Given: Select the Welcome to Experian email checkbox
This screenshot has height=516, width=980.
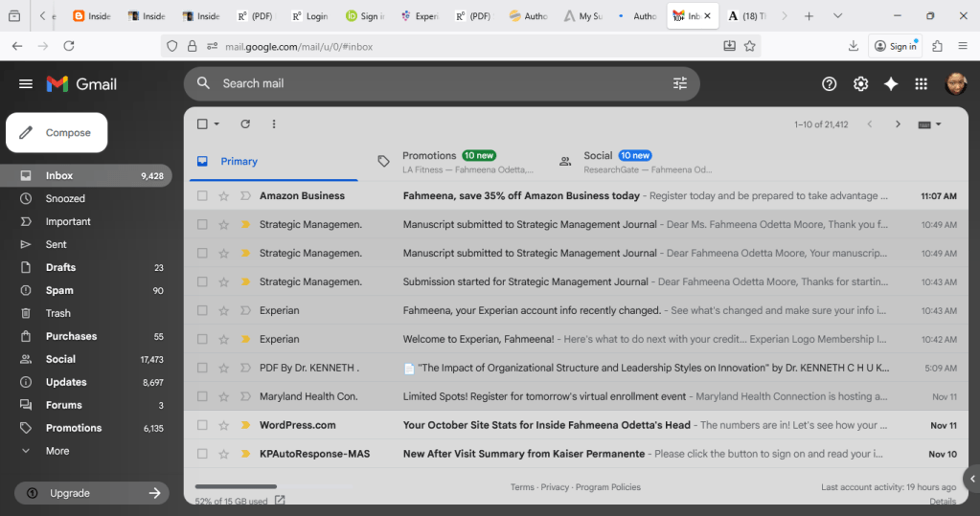Looking at the screenshot, I should pyautogui.click(x=202, y=339).
